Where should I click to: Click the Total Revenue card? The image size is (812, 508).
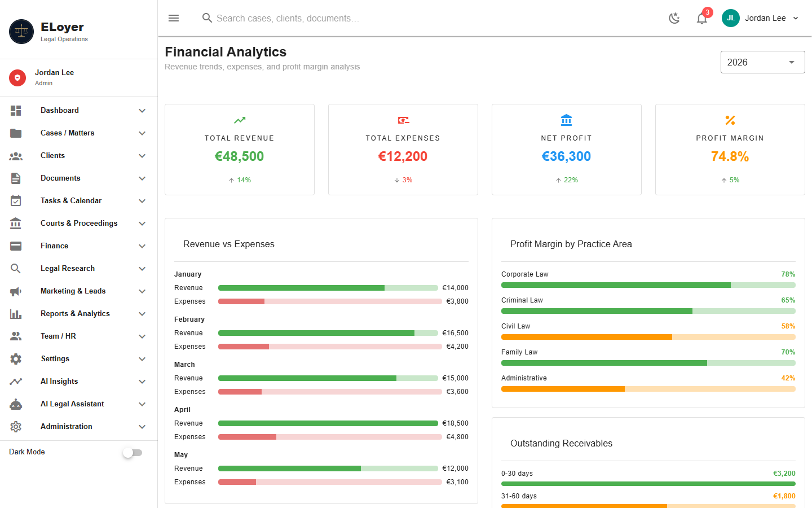pos(240,150)
